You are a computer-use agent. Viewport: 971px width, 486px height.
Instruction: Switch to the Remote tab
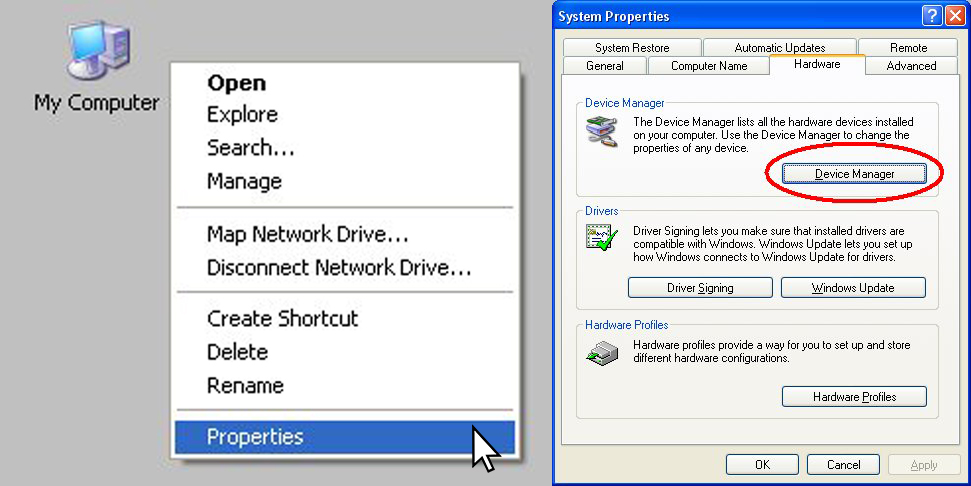click(x=908, y=48)
